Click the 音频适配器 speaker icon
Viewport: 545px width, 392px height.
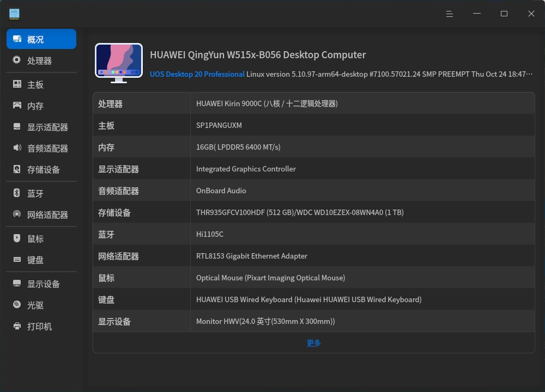17,148
